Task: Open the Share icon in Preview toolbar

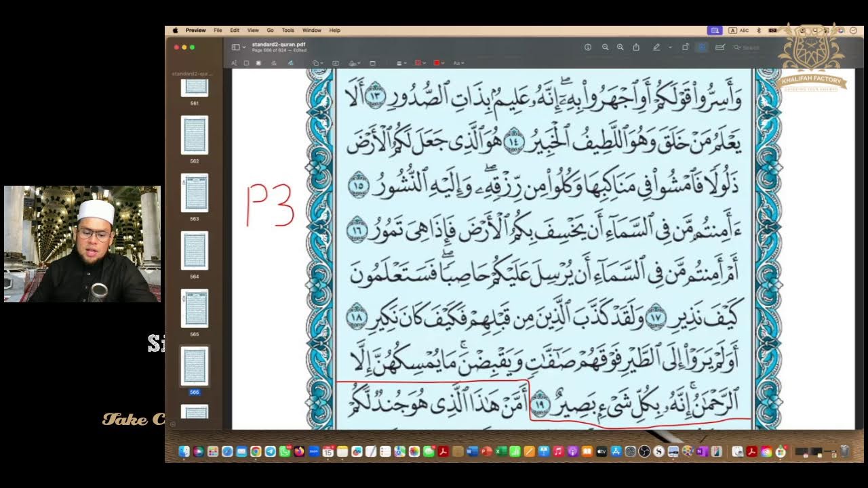Action: pyautogui.click(x=636, y=47)
